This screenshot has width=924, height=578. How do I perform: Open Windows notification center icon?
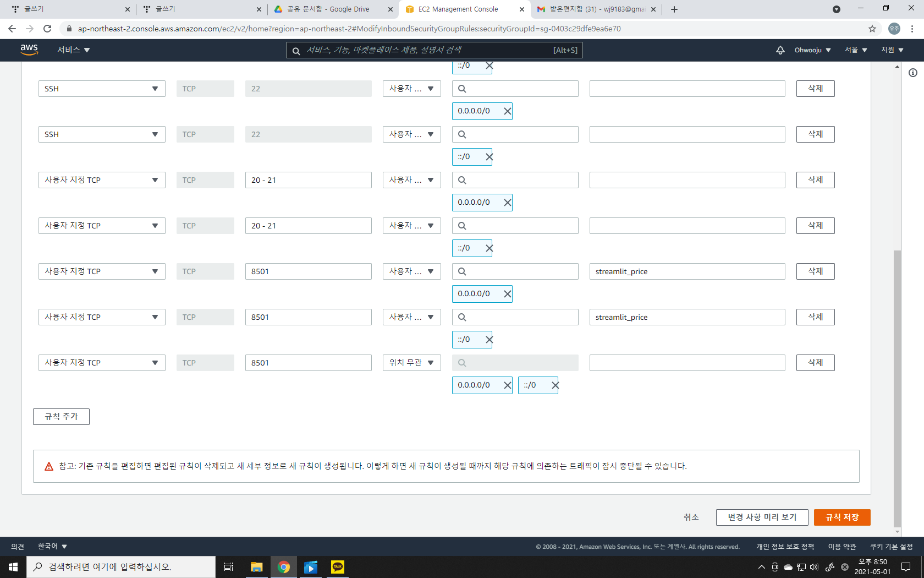[x=906, y=567]
